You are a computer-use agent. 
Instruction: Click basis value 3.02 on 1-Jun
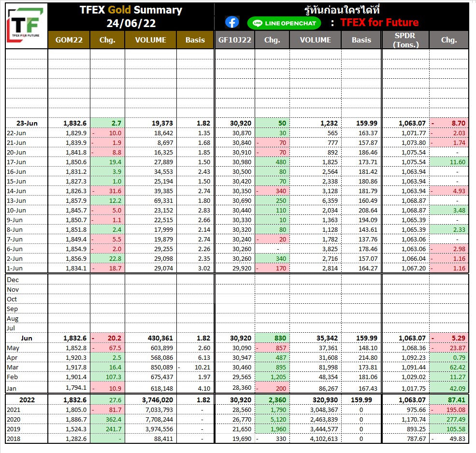[x=204, y=268]
